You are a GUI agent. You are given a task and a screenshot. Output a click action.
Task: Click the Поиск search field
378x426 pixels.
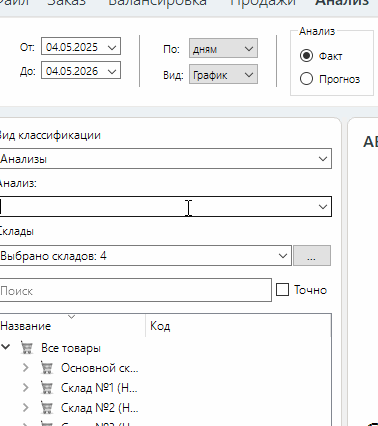point(135,290)
